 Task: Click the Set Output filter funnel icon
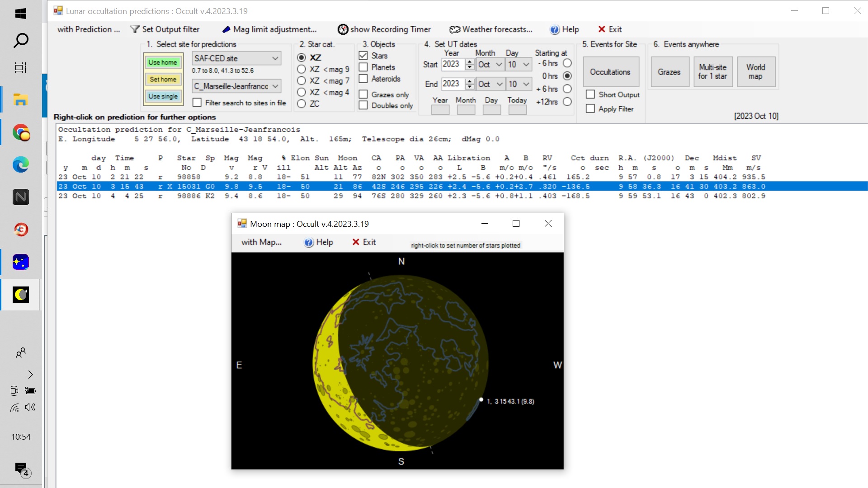pyautogui.click(x=135, y=29)
